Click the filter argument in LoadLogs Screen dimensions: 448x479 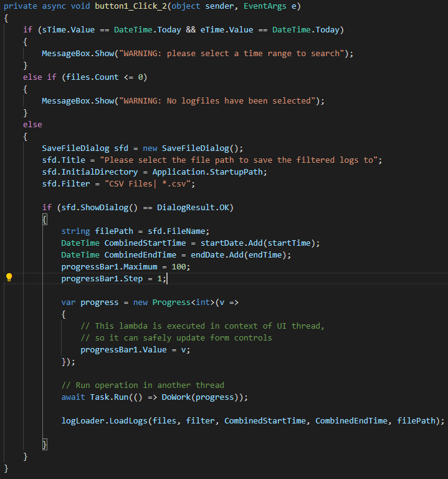point(200,420)
